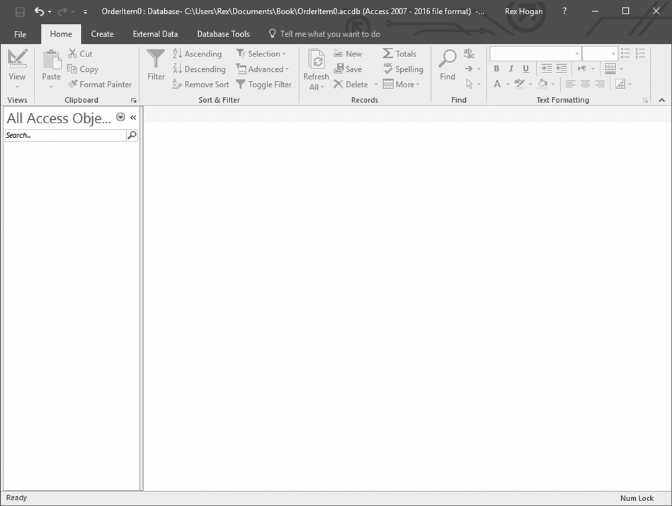Click the Paste clipboard icon
672x506 pixels.
point(51,60)
